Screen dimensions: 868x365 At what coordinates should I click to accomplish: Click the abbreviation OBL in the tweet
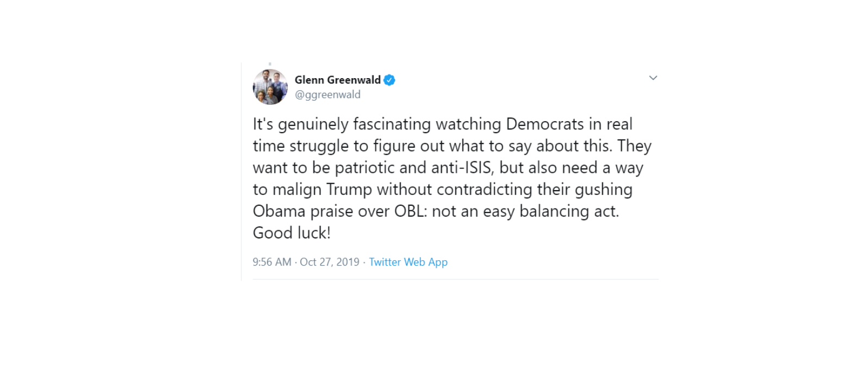pyautogui.click(x=410, y=211)
